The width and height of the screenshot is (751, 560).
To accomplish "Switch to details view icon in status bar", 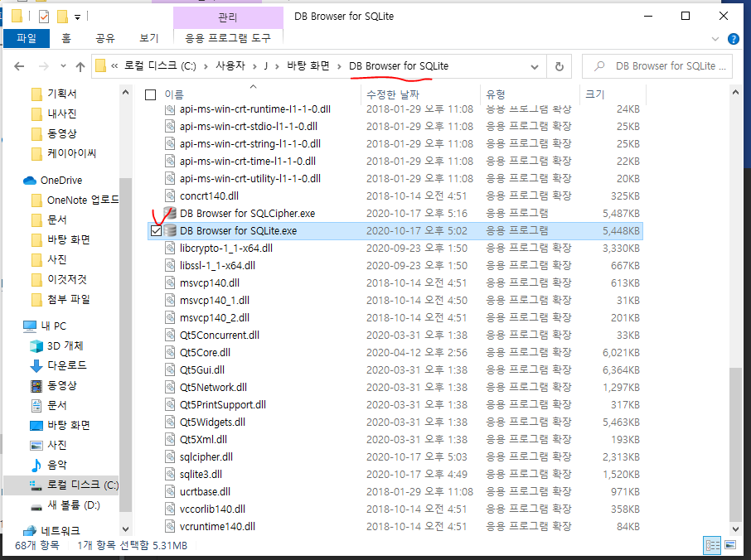I will [x=712, y=545].
